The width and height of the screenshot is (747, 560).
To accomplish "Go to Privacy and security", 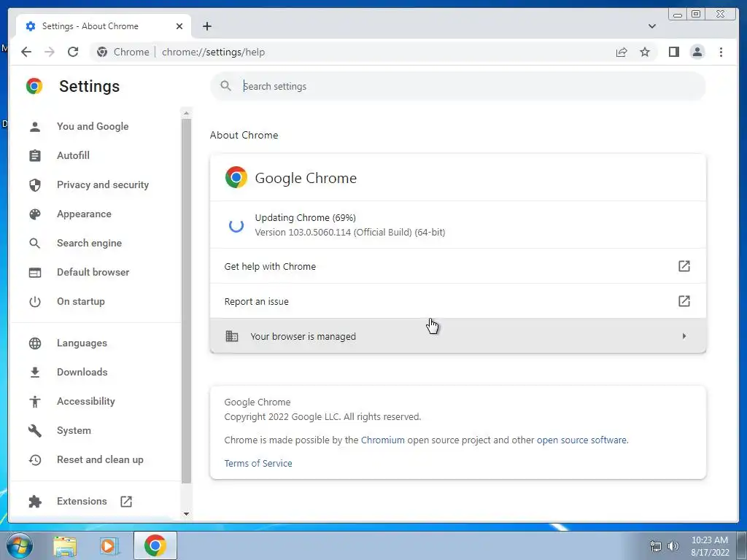I will coord(102,184).
